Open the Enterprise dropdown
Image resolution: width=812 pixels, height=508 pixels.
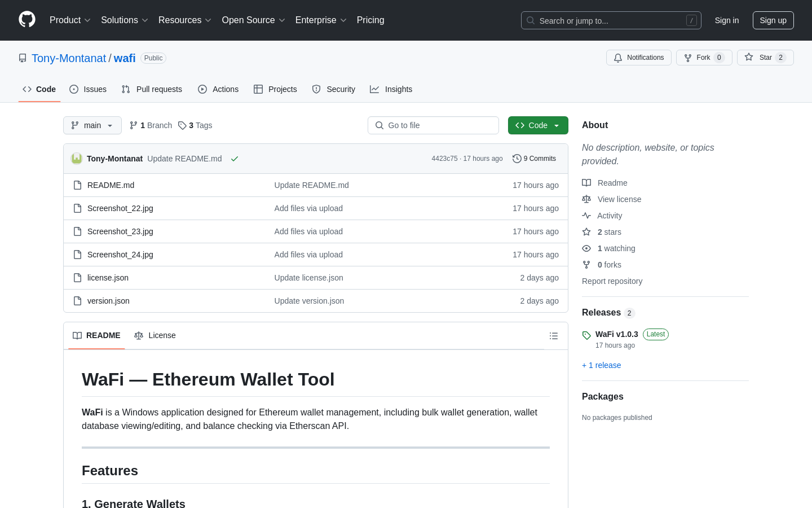click(x=321, y=20)
